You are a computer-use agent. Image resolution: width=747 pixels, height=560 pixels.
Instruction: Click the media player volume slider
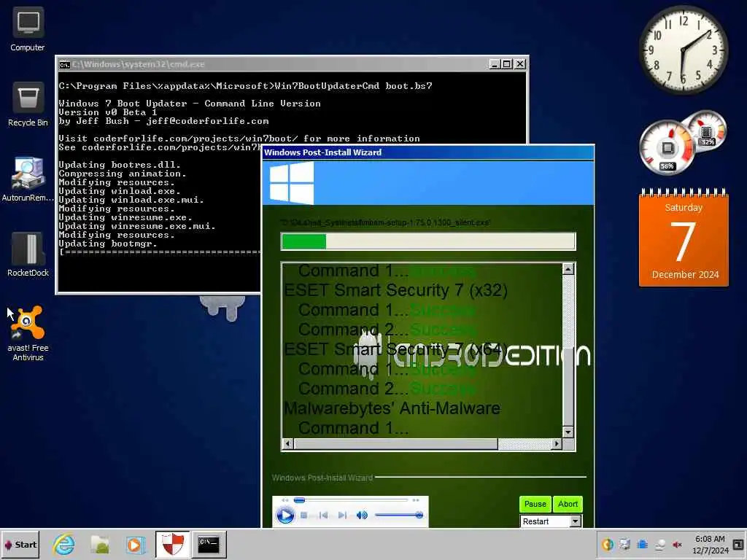[399, 516]
